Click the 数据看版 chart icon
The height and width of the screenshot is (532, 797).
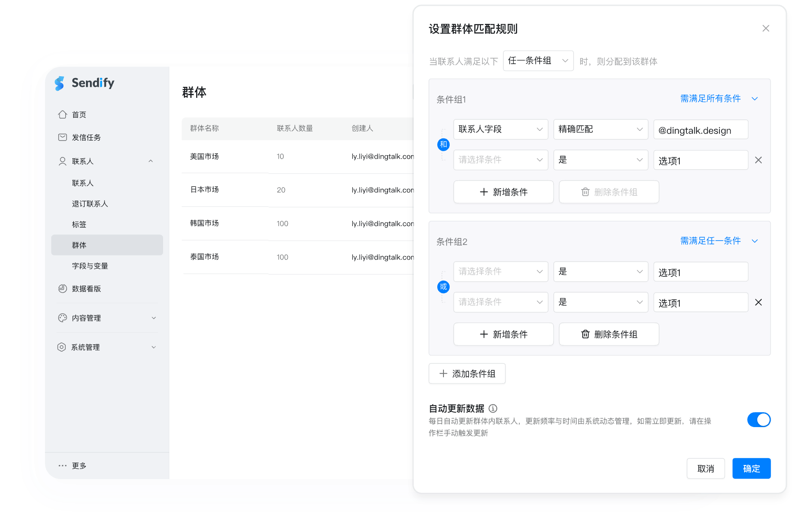[x=63, y=289]
